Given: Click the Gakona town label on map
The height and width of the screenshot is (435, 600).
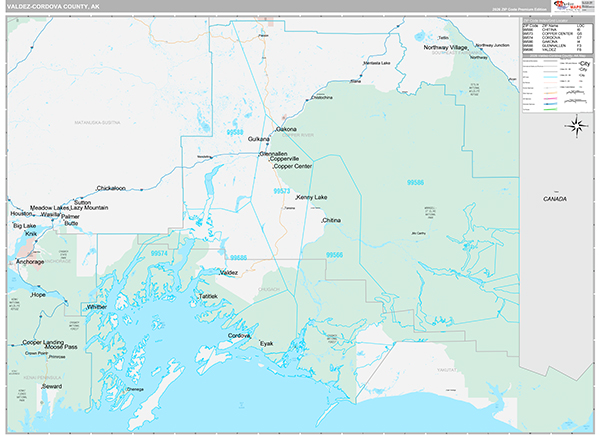Looking at the screenshot, I should [286, 129].
